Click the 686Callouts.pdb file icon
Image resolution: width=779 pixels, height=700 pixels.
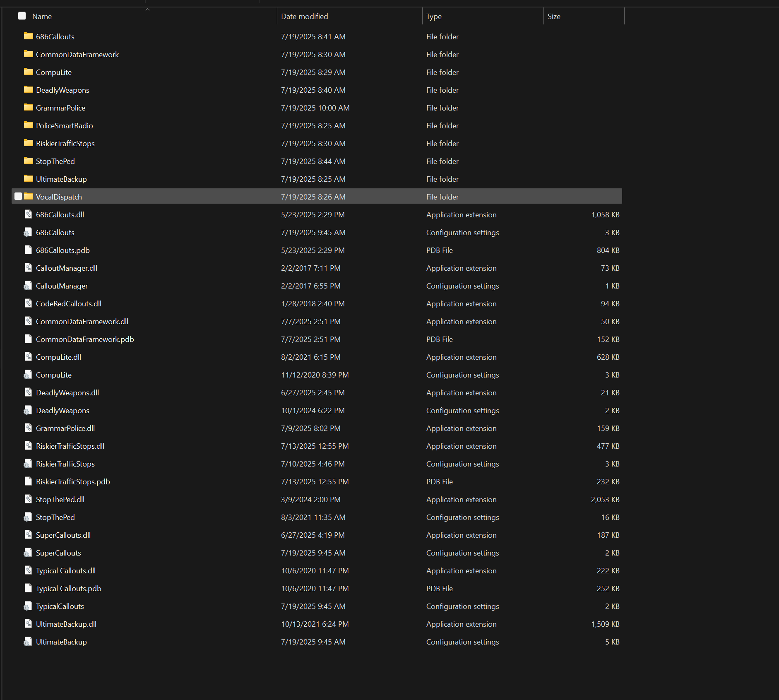(28, 250)
